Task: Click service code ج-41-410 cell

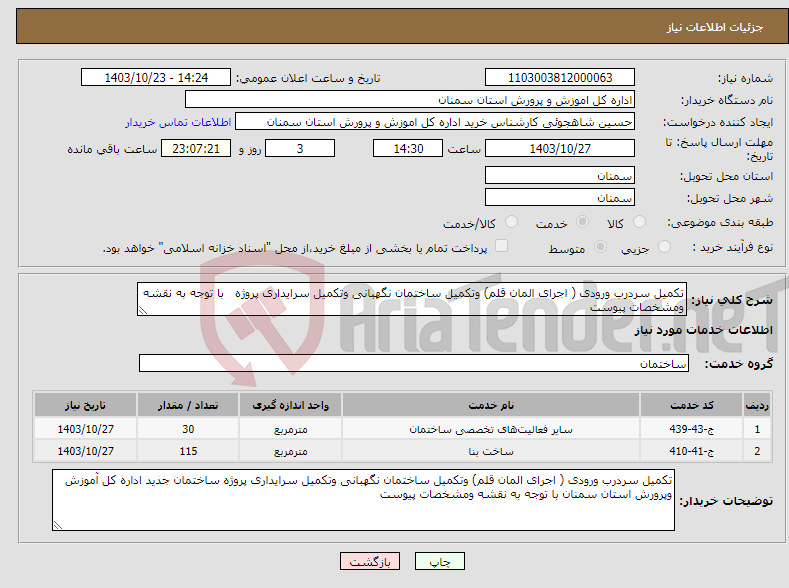Action: coord(691,451)
